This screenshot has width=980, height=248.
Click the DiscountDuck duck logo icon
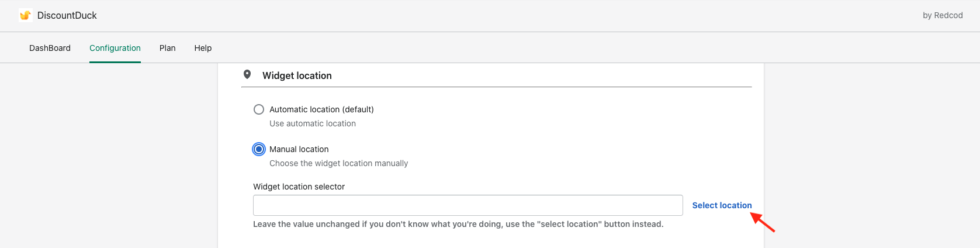click(x=25, y=15)
